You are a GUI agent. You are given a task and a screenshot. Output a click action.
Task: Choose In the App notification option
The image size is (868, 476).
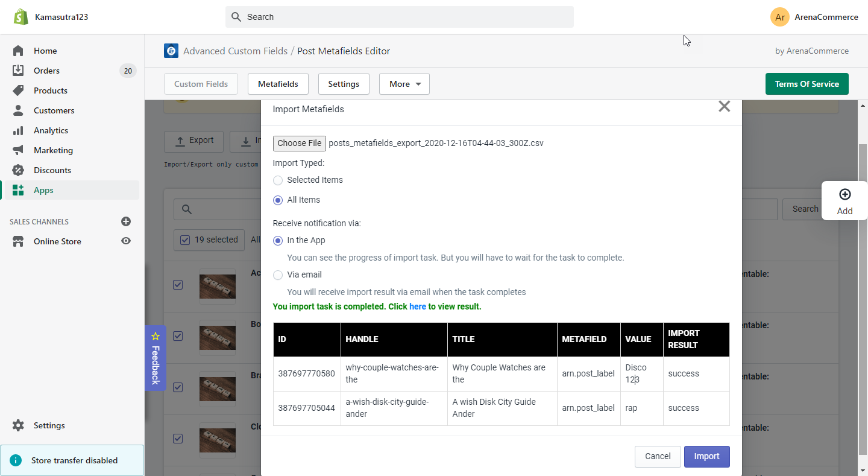coord(278,241)
